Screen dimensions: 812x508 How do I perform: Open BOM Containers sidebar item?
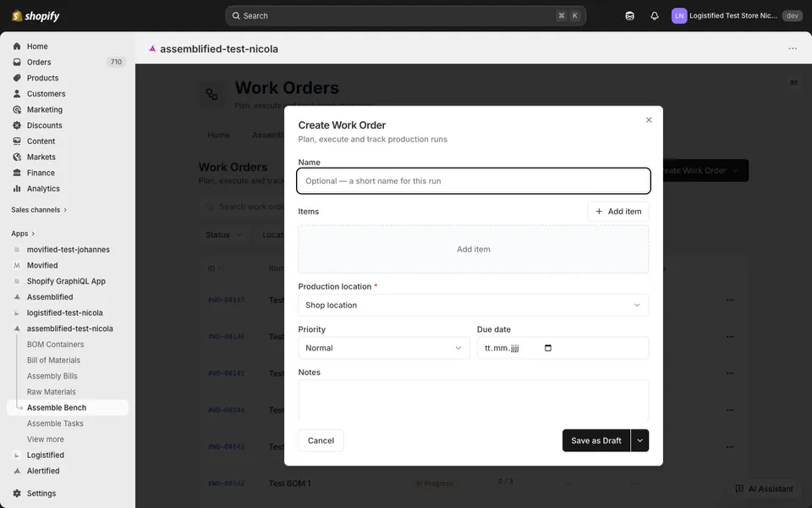tap(56, 345)
